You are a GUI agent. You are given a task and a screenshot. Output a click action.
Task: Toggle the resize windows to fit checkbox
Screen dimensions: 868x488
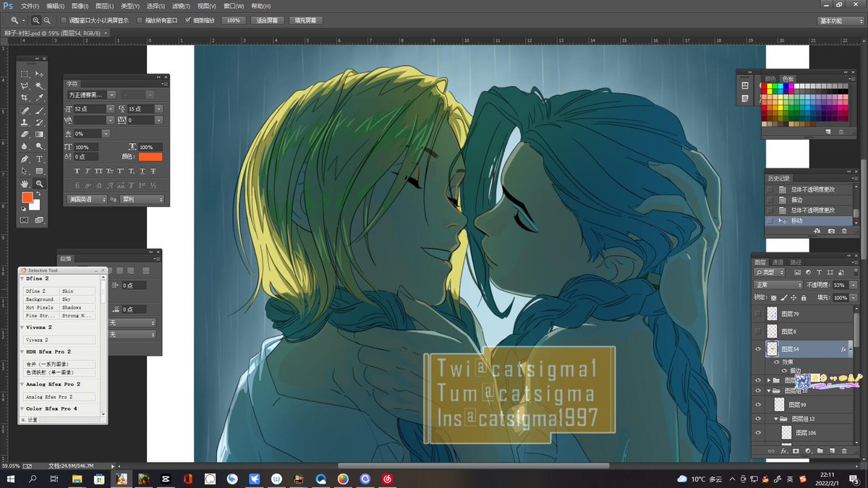click(64, 20)
